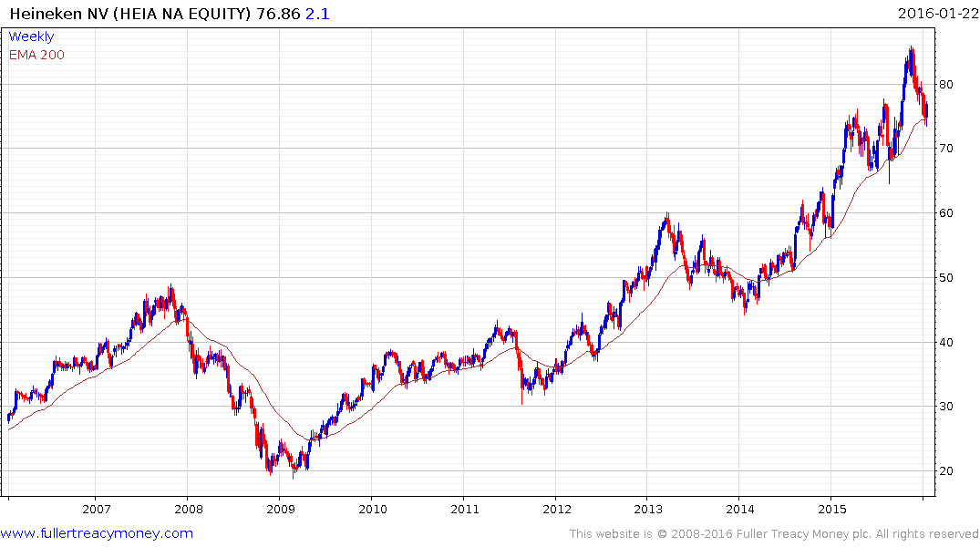Image resolution: width=980 pixels, height=547 pixels.
Task: Click the 2012 x-axis label
Action: click(557, 509)
